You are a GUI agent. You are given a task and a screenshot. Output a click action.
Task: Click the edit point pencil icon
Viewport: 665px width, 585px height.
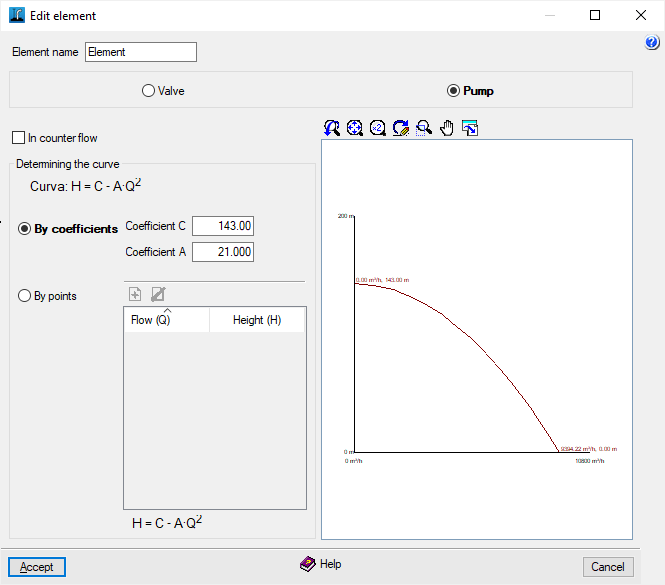(x=158, y=294)
